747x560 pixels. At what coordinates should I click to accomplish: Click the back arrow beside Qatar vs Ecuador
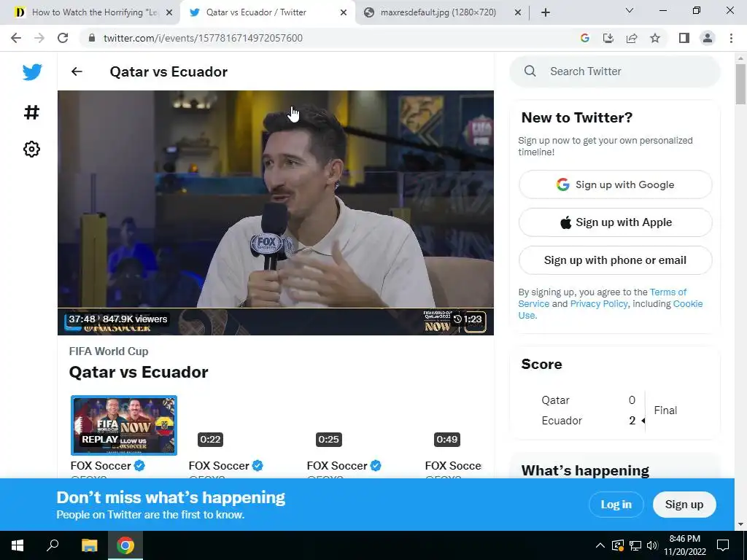[77, 71]
